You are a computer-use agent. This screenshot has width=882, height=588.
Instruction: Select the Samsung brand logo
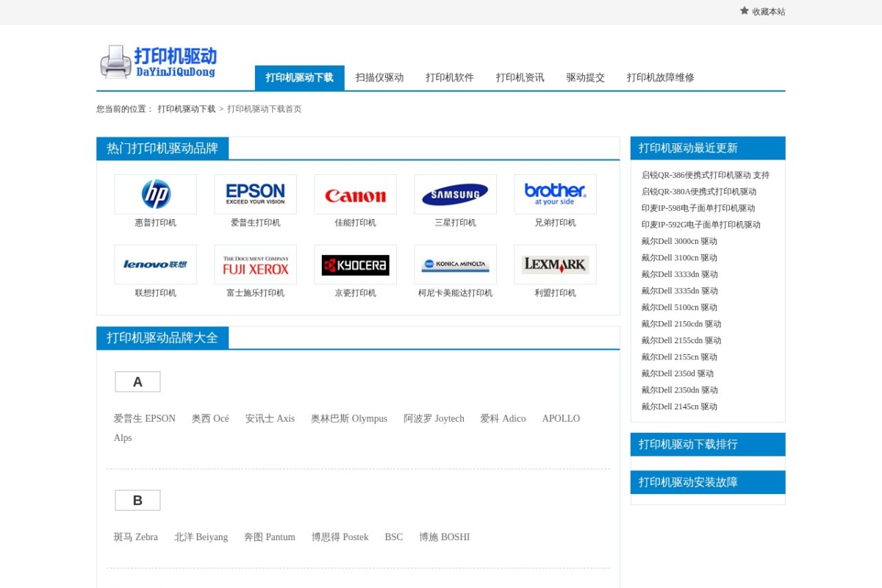point(456,194)
